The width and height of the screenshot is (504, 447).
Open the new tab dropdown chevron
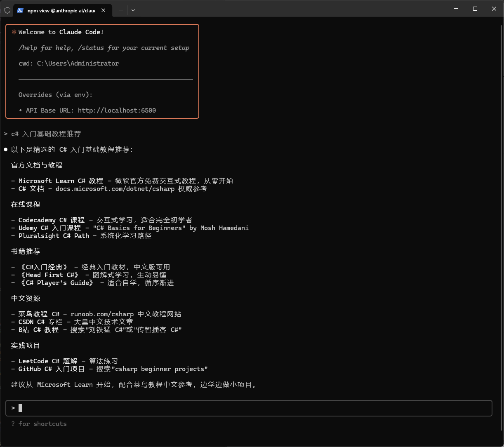(x=133, y=10)
